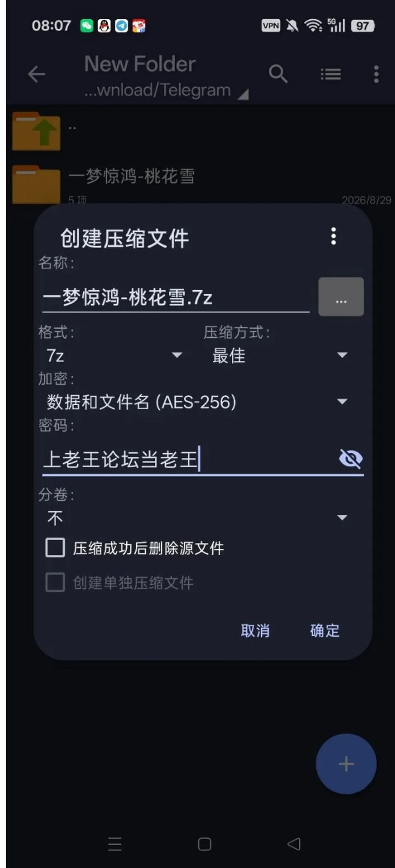Check 创建单独压缩文件 checkbox

pyautogui.click(x=55, y=583)
